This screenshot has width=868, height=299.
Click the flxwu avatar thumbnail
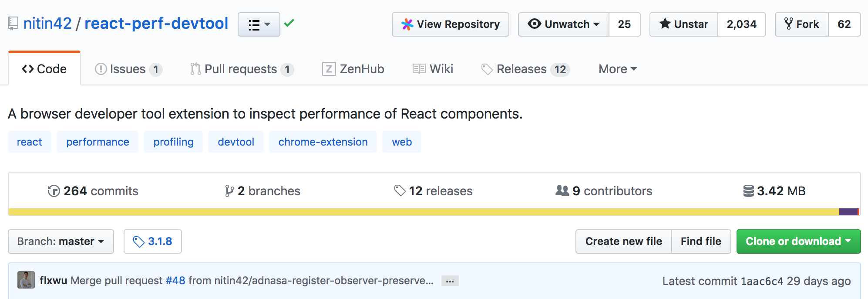(26, 280)
